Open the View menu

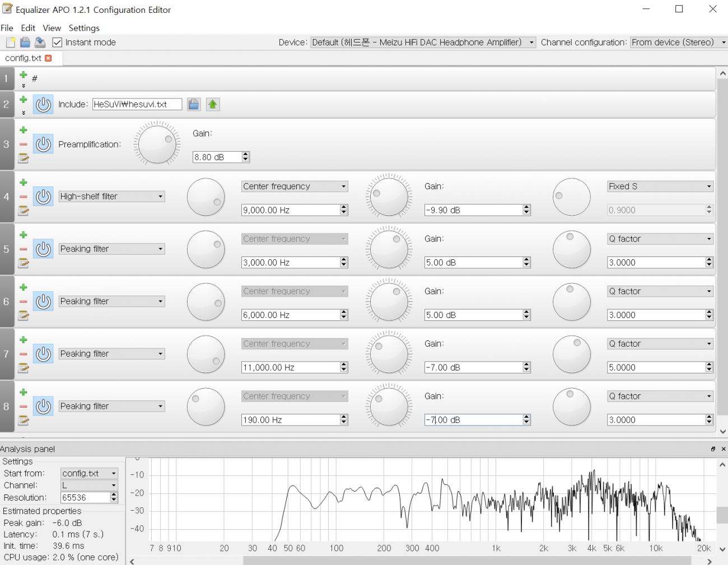52,28
